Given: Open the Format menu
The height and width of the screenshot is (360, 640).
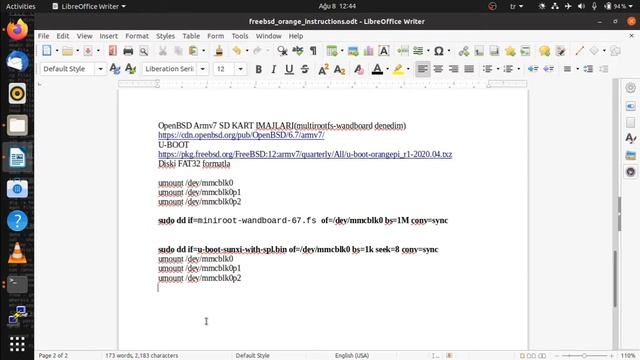Looking at the screenshot, I should click(137, 36).
